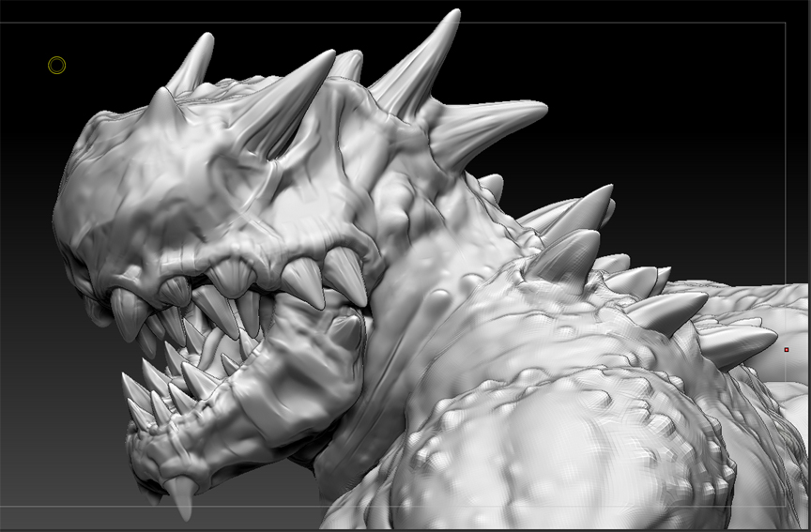
Task: Click the yellow brush cursor ring
Action: (x=57, y=65)
